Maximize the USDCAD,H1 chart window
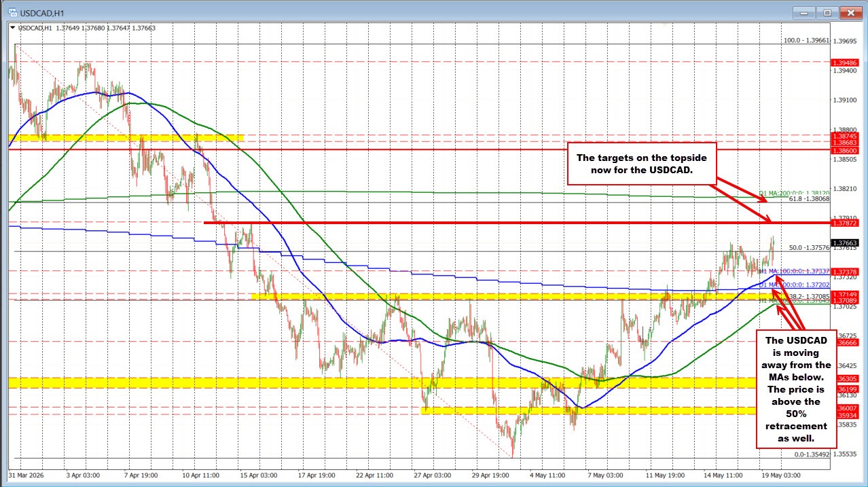 (827, 12)
